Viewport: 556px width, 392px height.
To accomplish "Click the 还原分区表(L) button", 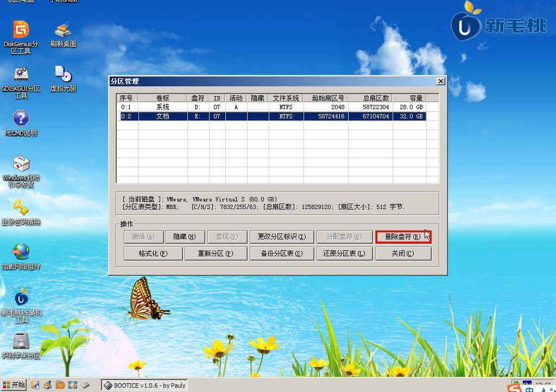I will click(x=344, y=254).
